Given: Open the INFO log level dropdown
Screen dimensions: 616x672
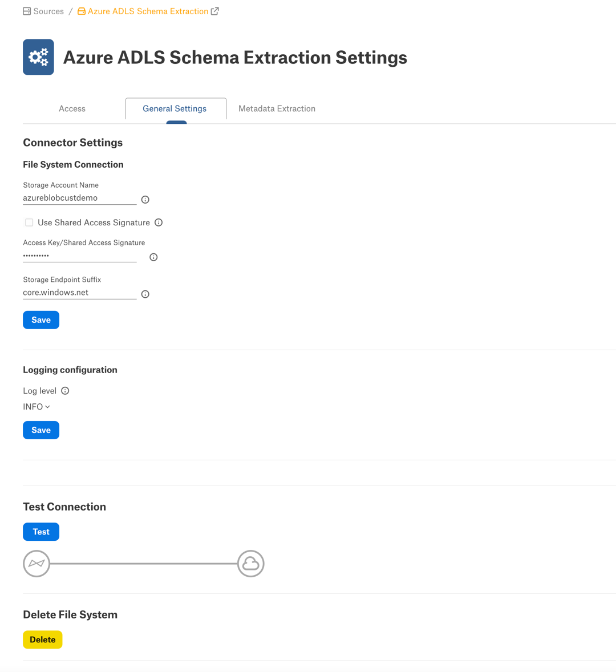Looking at the screenshot, I should 37,407.
